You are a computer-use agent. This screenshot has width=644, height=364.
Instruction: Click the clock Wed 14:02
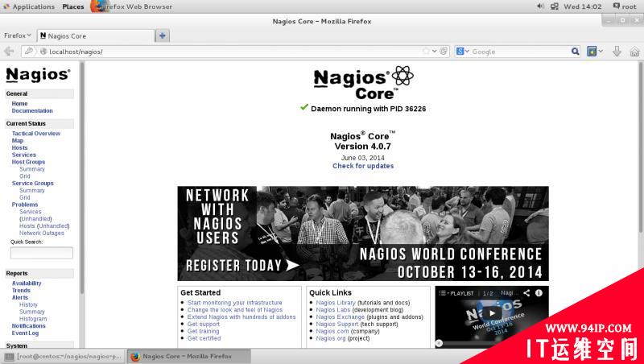pos(582,6)
